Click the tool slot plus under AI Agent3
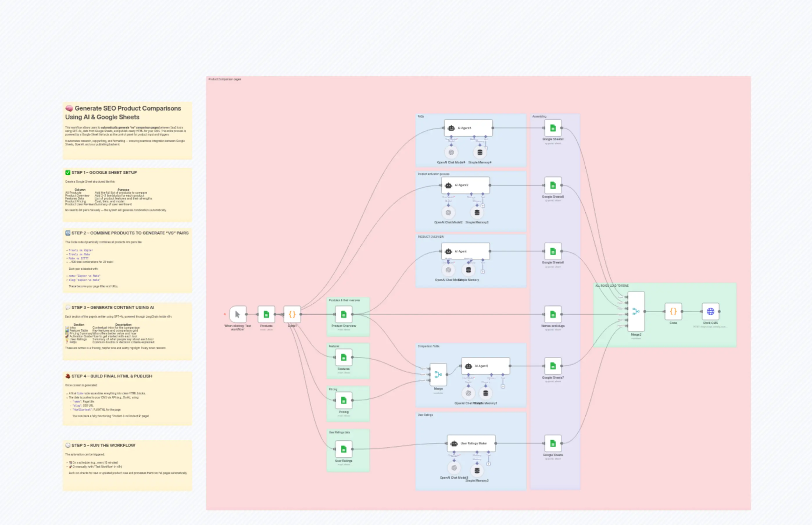 pos(487,149)
